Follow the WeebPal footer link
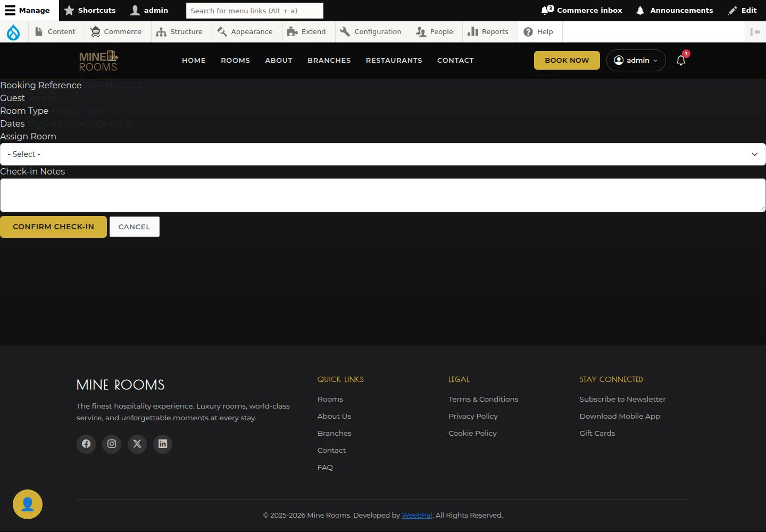Viewport: 766px width, 532px height. 417,515
